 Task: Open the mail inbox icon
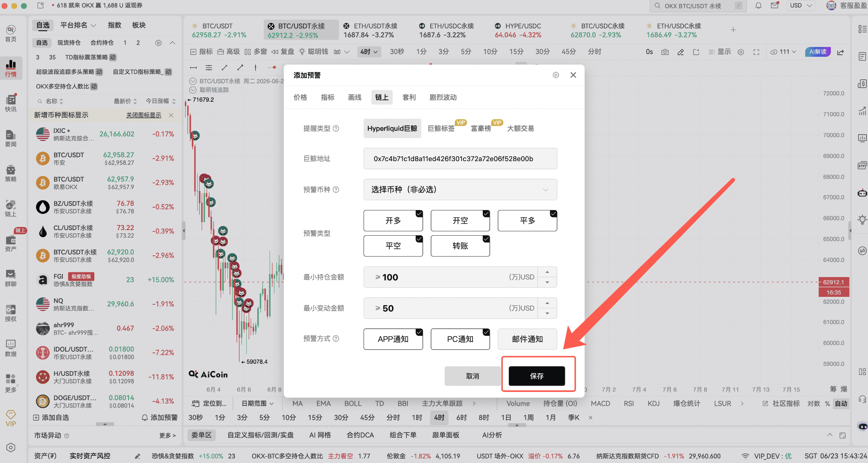click(x=775, y=6)
